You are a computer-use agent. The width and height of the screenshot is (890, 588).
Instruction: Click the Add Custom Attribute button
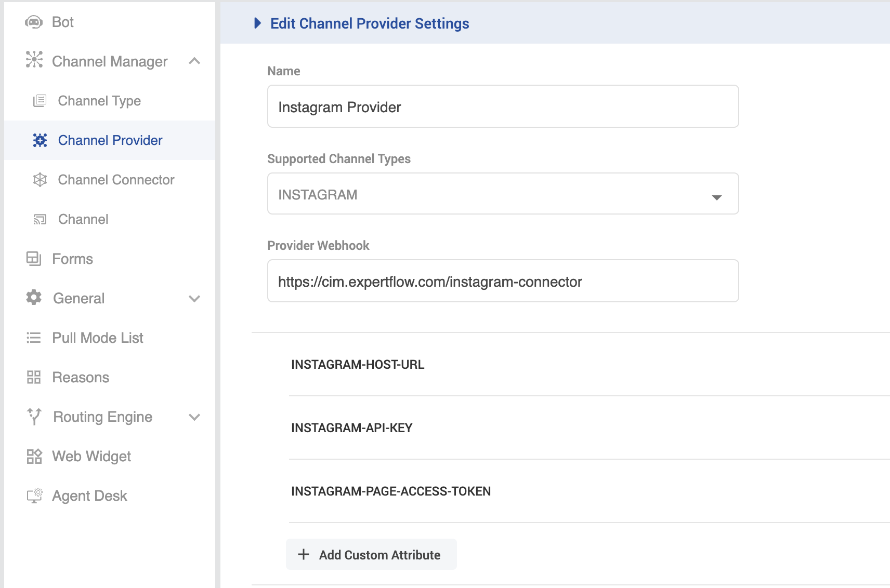(371, 555)
